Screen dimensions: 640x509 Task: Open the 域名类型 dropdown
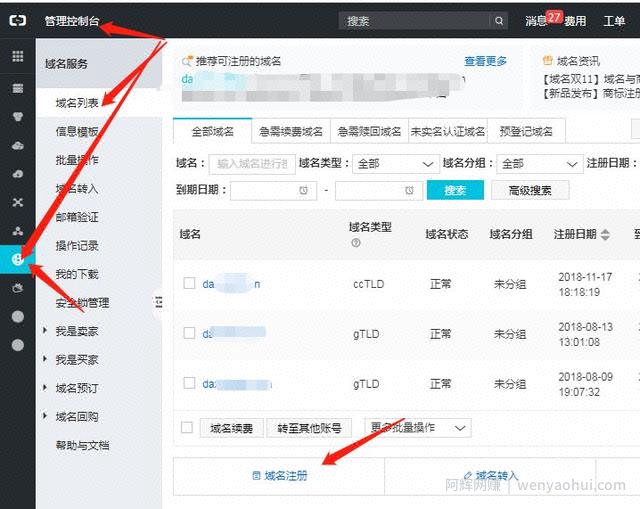[396, 164]
